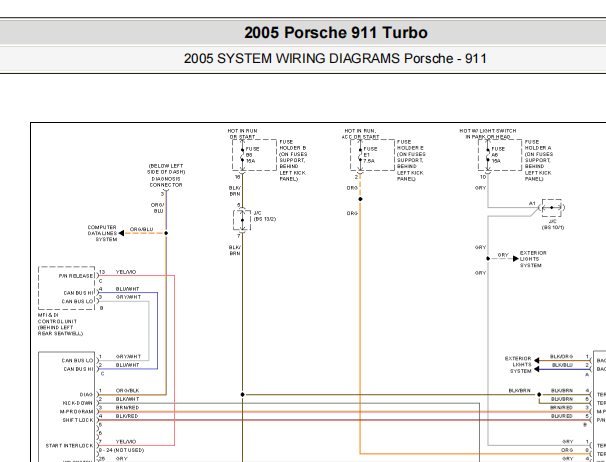Click the "DIAGNOSIS CONNECTOR" label
Screen dimensions: 606x462
[x=166, y=182]
